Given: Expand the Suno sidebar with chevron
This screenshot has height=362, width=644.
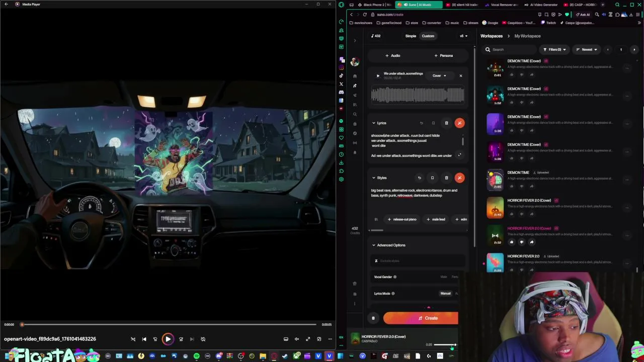Looking at the screenshot, I should [355, 40].
